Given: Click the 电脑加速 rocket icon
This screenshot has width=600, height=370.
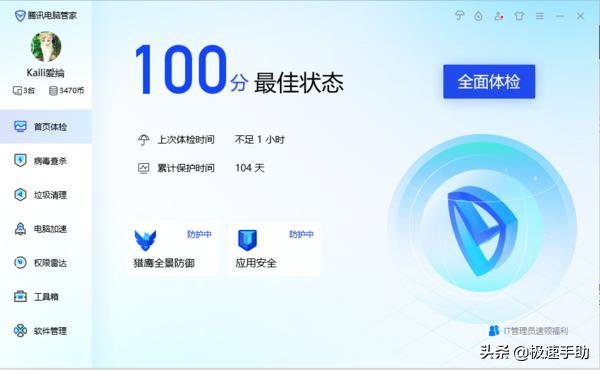Looking at the screenshot, I should (x=20, y=228).
